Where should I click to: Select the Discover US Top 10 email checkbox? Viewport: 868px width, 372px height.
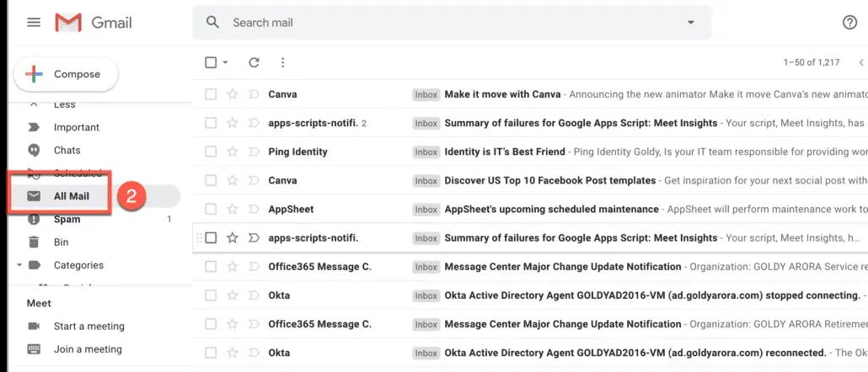[x=211, y=180]
